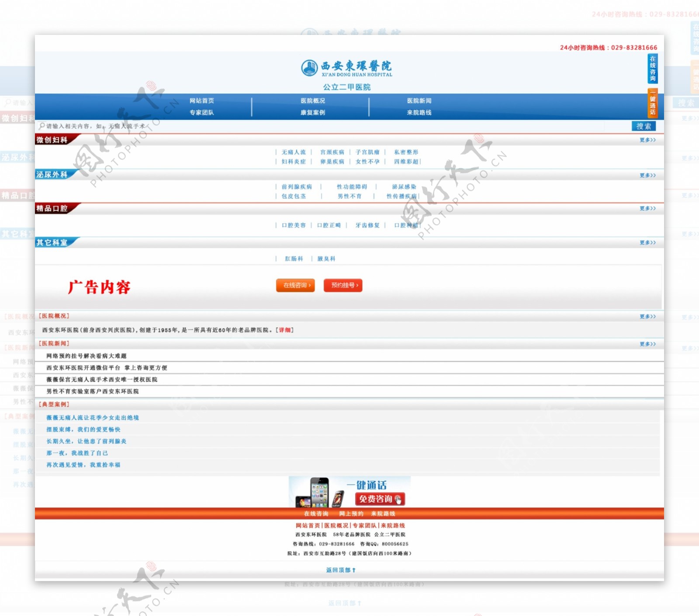Open the 腋臭科 link
699x616 pixels.
click(326, 259)
